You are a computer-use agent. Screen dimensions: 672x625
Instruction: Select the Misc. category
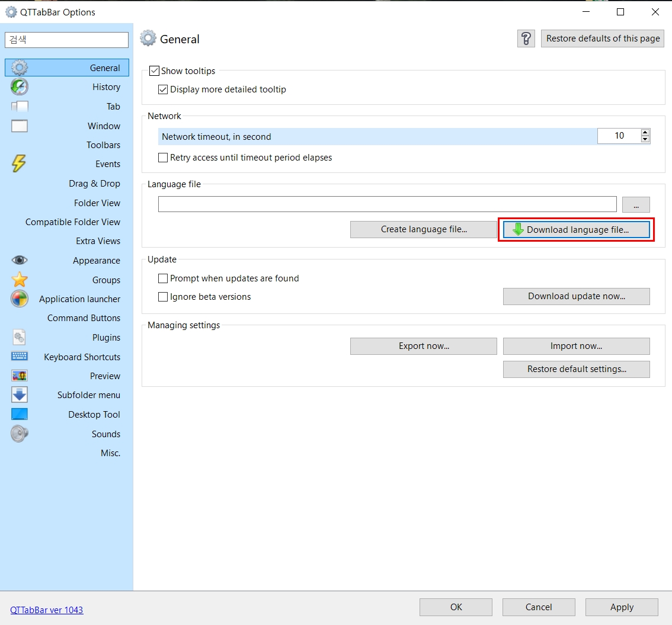tap(67, 453)
